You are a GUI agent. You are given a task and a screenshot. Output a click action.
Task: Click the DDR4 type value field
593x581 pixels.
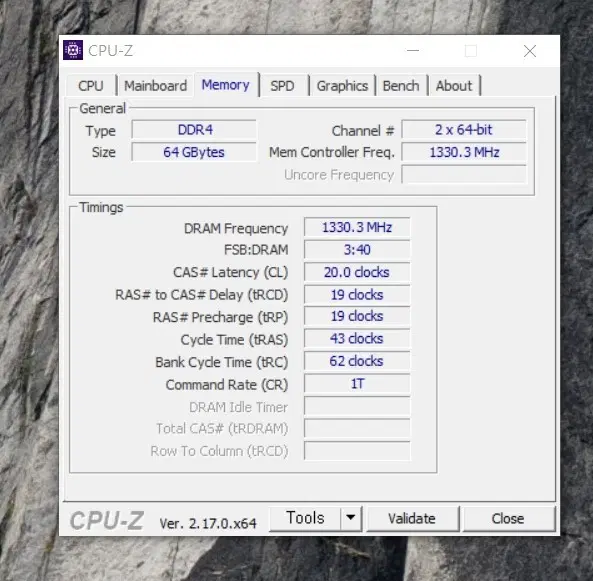(x=194, y=130)
